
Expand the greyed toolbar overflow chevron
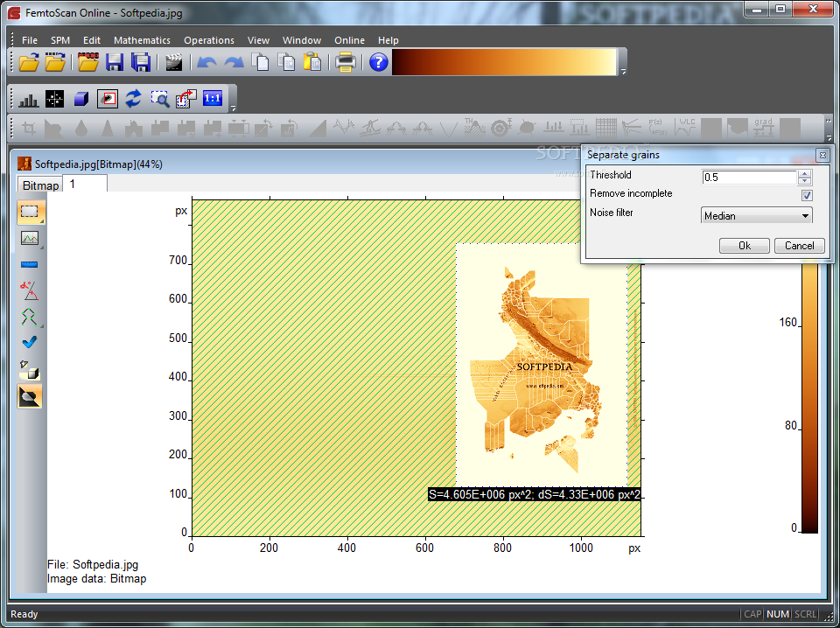pos(829,121)
